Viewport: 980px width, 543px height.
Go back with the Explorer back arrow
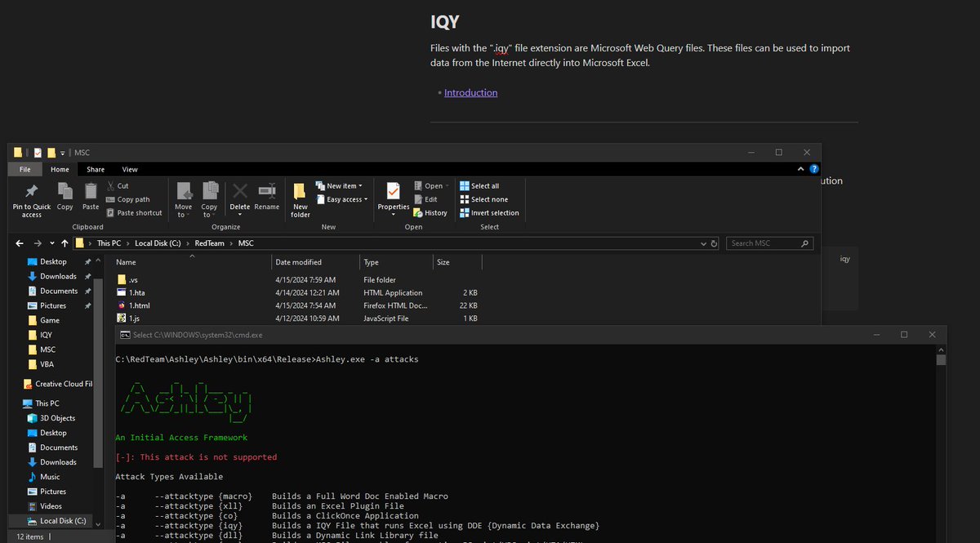coord(21,243)
